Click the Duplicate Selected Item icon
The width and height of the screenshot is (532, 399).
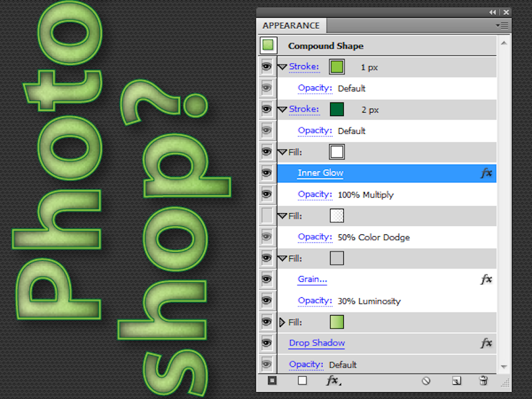(x=456, y=381)
